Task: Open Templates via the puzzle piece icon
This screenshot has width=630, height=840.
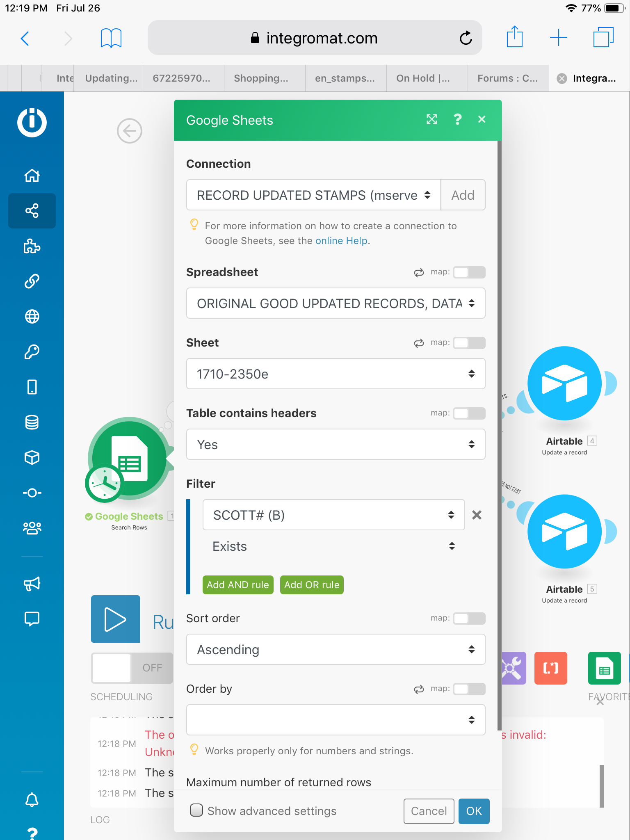Action: pos(32,246)
